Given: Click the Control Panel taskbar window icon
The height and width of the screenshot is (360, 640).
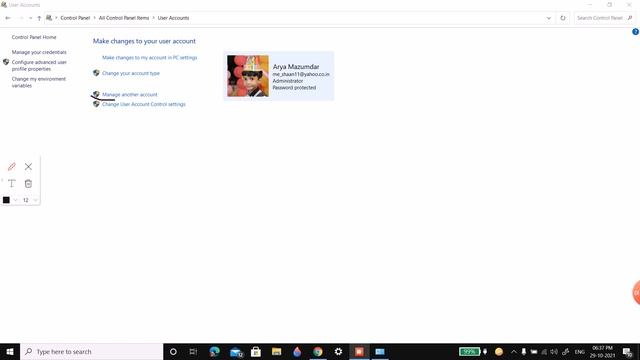Looking at the screenshot, I should coord(380,351).
